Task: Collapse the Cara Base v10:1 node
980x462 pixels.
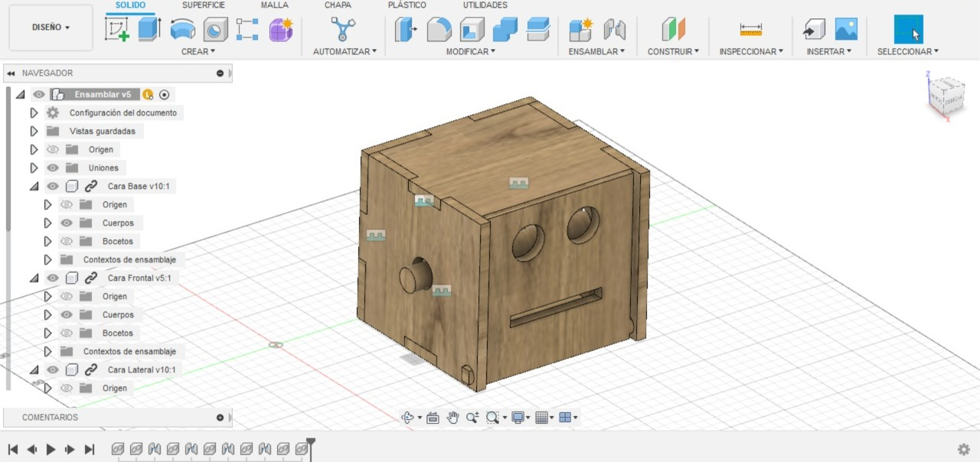Action: (x=34, y=186)
